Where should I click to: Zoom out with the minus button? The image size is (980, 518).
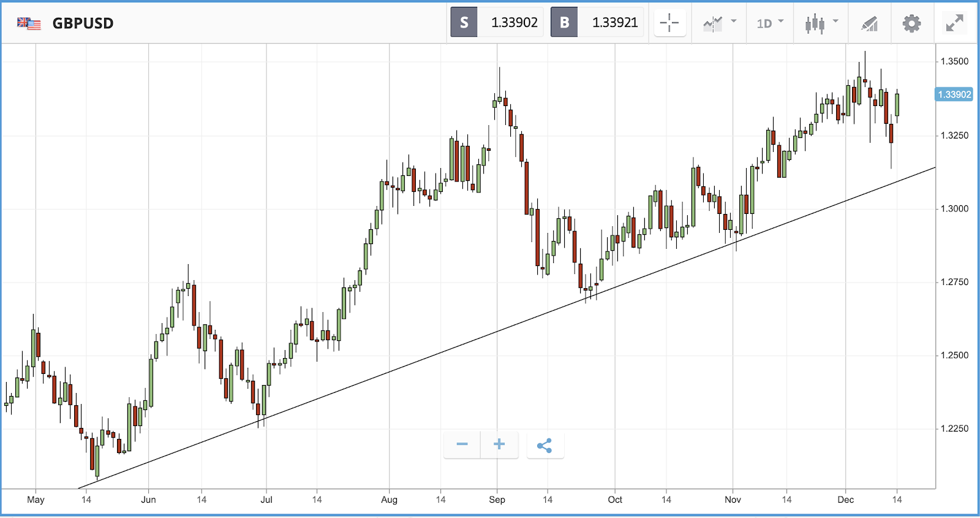click(x=462, y=444)
